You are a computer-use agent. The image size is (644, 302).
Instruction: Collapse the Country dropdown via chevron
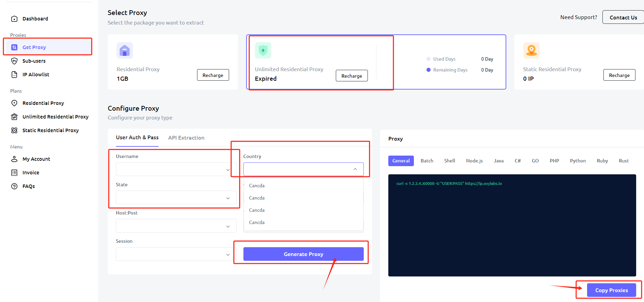point(355,169)
